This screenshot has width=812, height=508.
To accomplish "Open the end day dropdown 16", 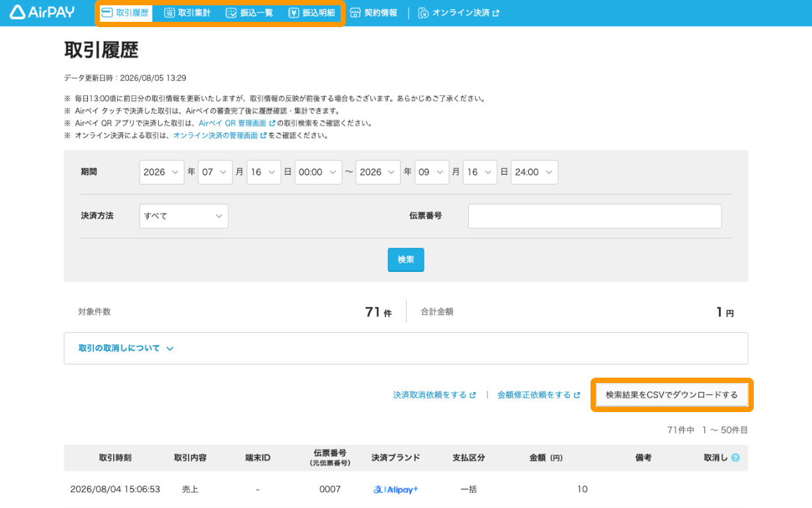I will (x=480, y=172).
